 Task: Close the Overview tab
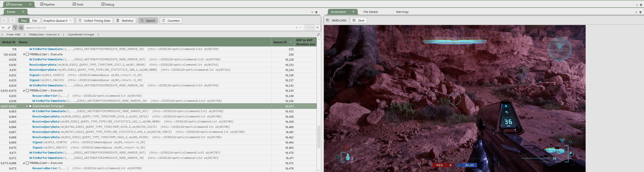(x=30, y=4)
